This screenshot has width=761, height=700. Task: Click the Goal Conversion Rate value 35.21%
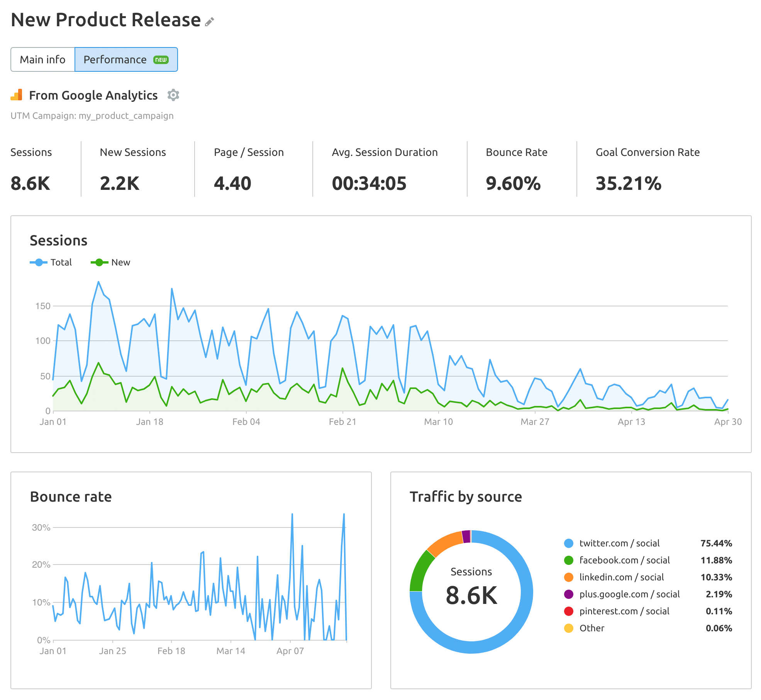[x=629, y=183]
